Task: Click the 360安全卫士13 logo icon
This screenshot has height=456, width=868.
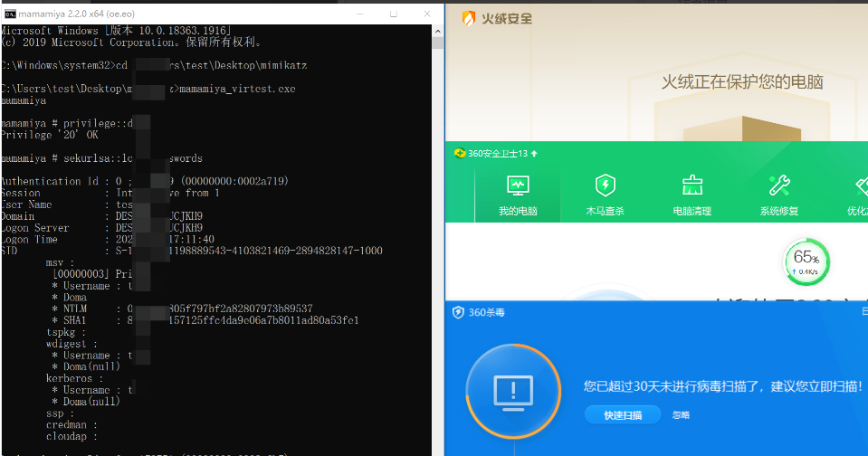Action: (x=460, y=153)
